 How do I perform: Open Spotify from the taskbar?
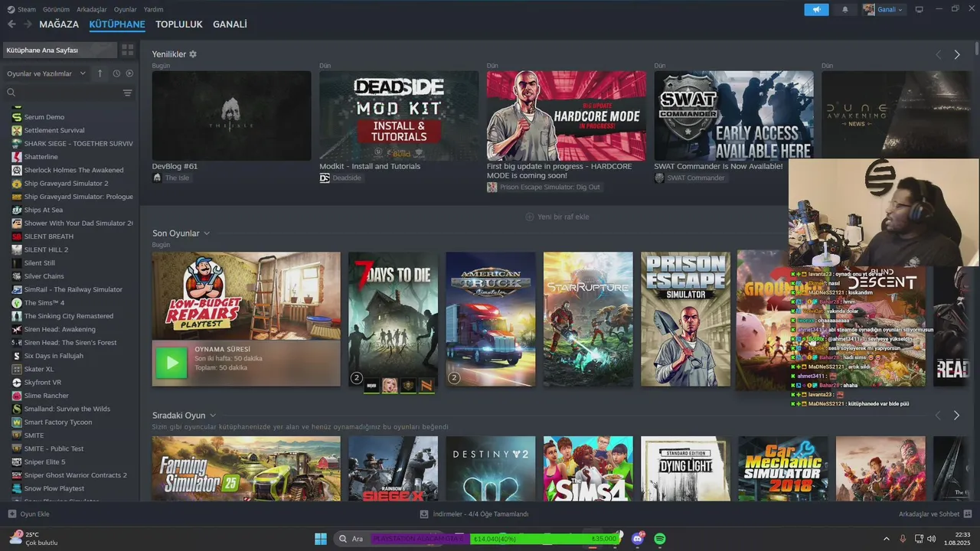pyautogui.click(x=660, y=539)
